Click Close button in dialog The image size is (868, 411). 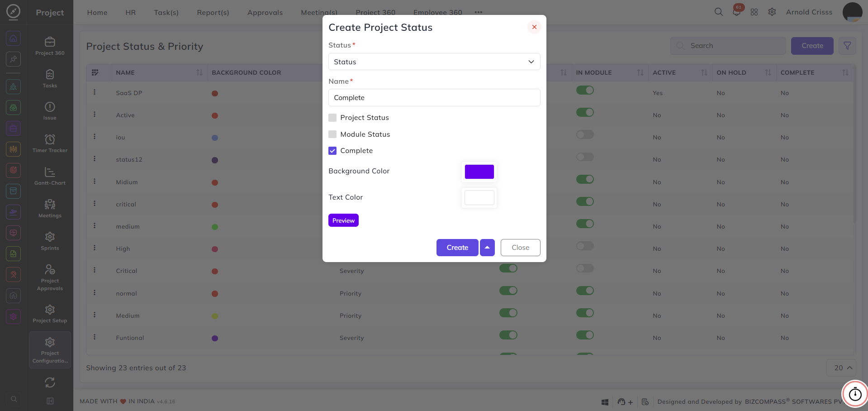pos(520,248)
